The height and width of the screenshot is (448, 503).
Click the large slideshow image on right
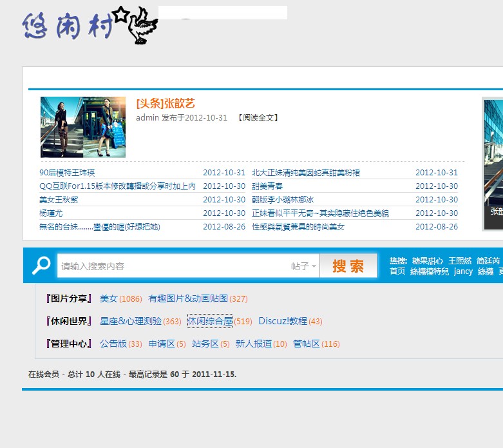(493, 164)
